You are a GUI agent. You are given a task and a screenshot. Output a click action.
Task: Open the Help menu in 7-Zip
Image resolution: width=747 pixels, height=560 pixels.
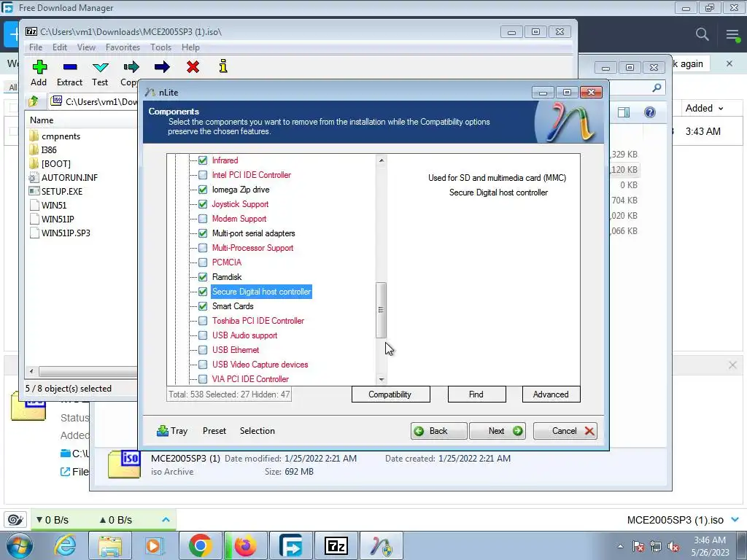[190, 47]
